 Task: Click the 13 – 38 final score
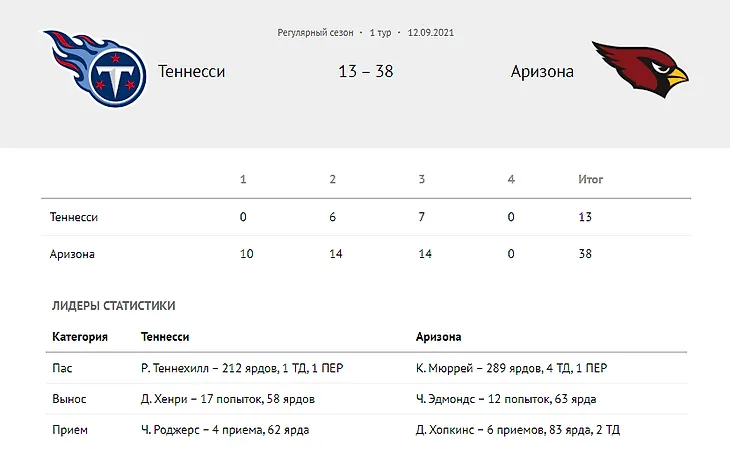point(365,71)
